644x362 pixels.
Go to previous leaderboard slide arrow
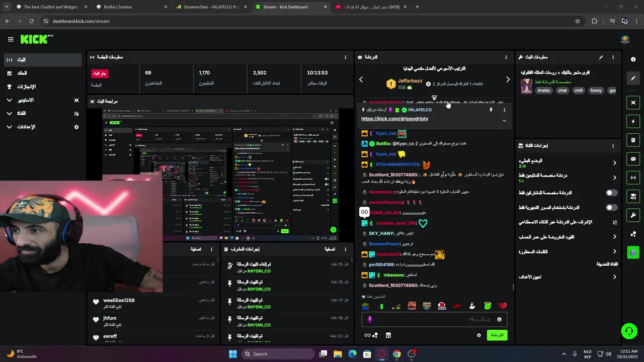click(x=361, y=79)
